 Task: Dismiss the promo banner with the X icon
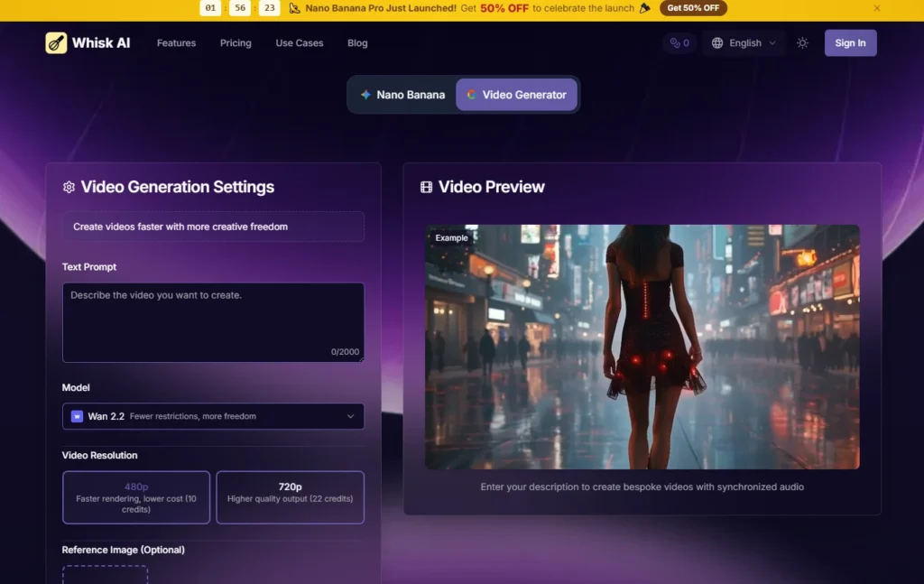coord(877,8)
